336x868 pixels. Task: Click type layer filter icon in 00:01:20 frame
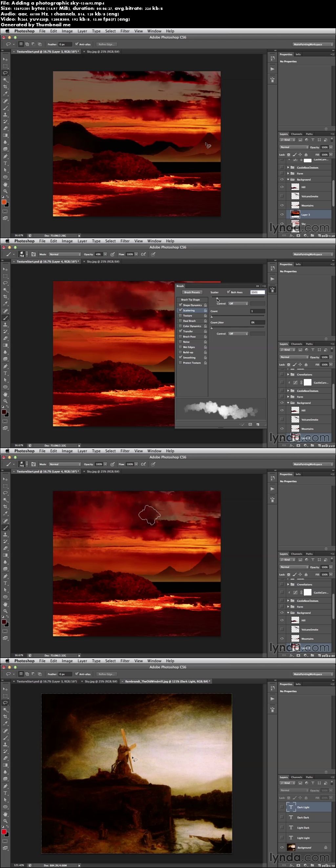313,140
